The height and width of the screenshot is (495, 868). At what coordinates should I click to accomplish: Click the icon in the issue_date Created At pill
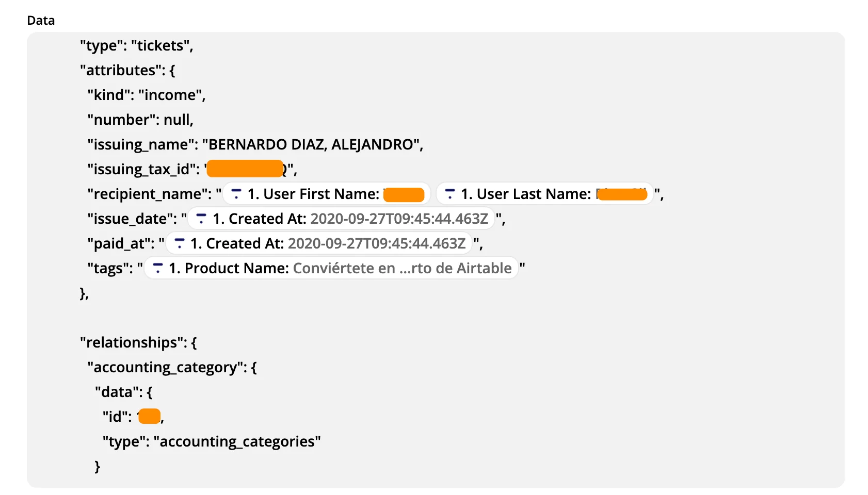pos(201,219)
